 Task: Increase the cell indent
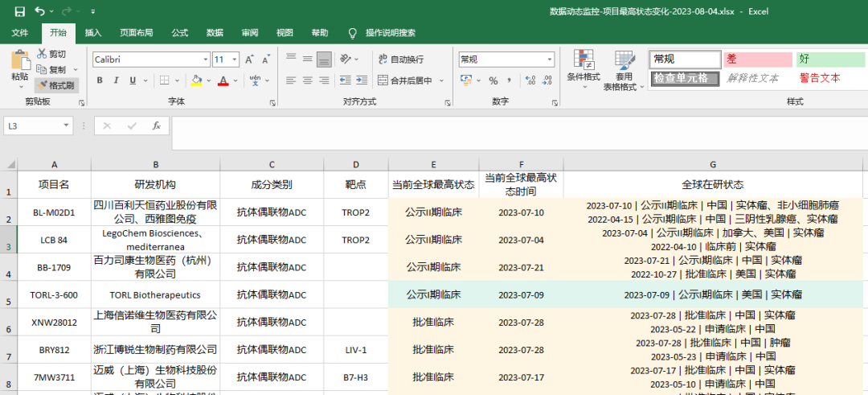tap(362, 80)
